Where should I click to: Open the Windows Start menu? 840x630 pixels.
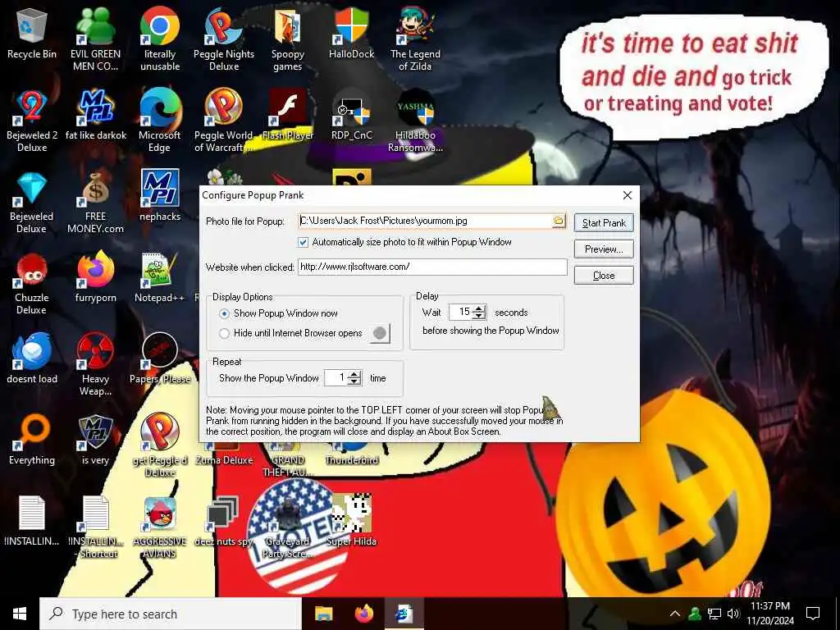(20, 614)
